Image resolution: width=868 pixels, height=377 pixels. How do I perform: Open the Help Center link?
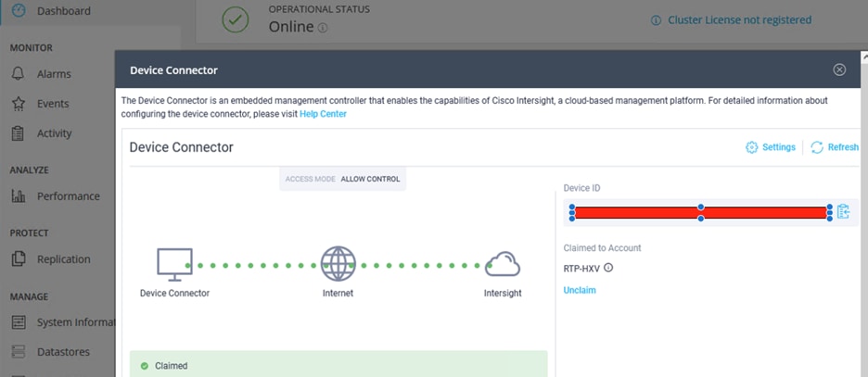click(x=323, y=114)
